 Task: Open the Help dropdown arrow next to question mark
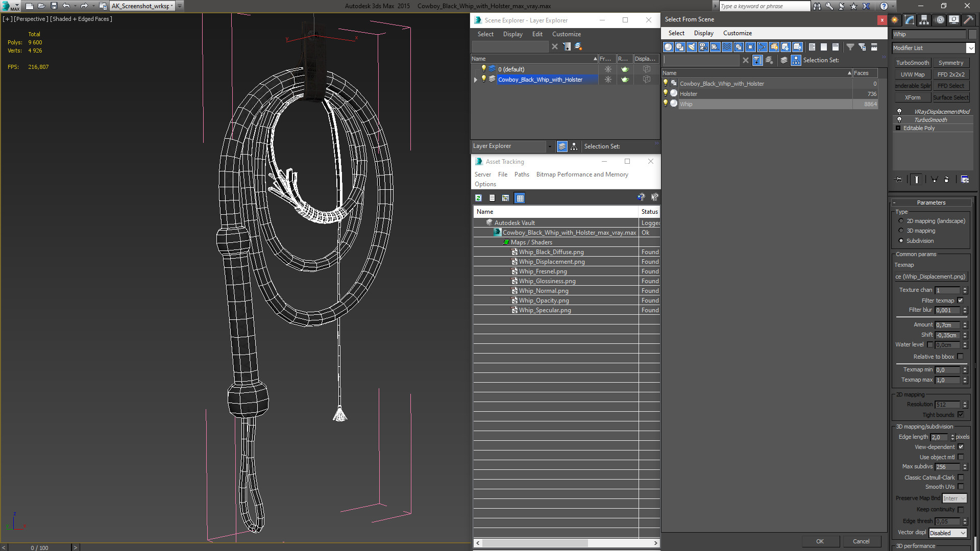893,6
